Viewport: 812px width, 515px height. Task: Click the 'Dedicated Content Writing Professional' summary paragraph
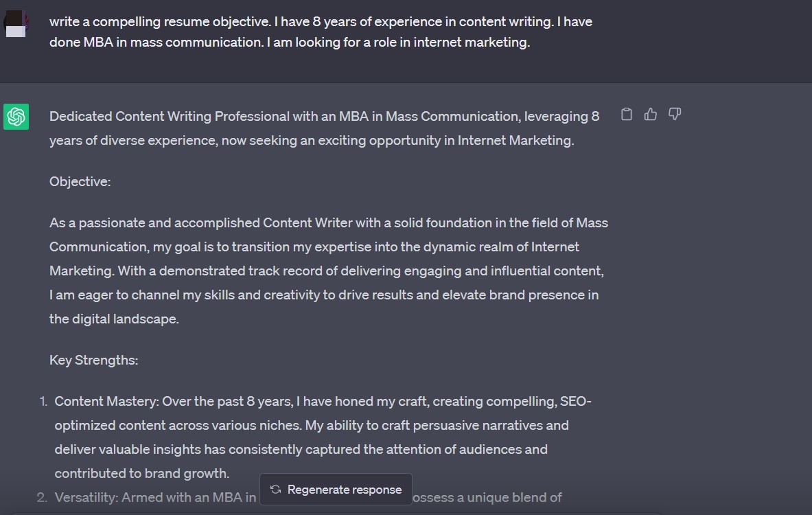pos(324,128)
